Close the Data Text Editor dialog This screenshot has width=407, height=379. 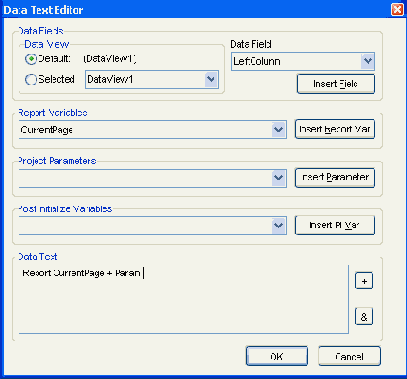click(397, 9)
